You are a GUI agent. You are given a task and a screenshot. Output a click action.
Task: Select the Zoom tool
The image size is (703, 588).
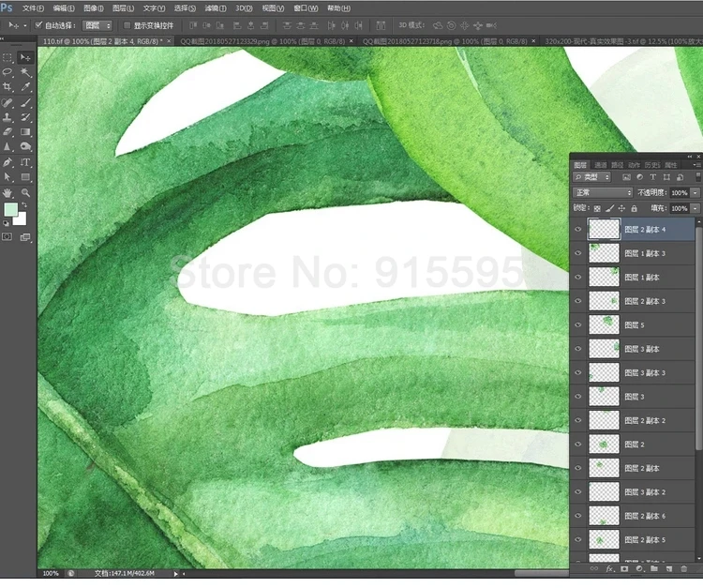25,193
